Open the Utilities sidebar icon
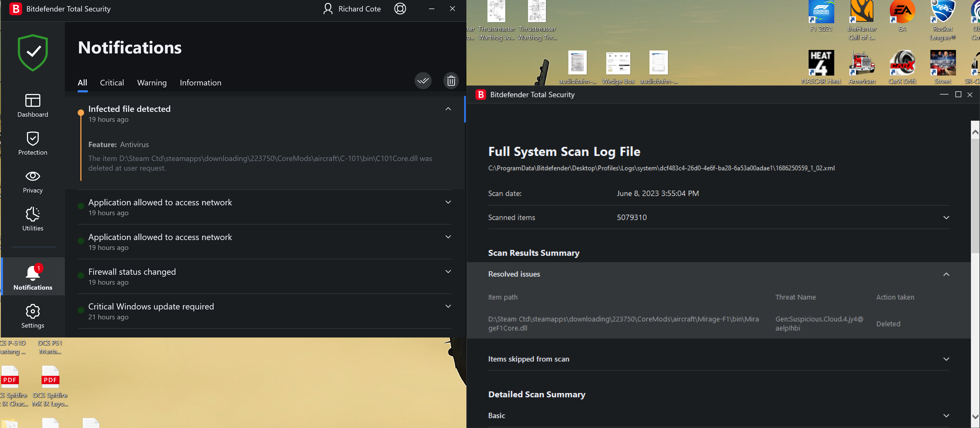The width and height of the screenshot is (980, 428). [33, 214]
